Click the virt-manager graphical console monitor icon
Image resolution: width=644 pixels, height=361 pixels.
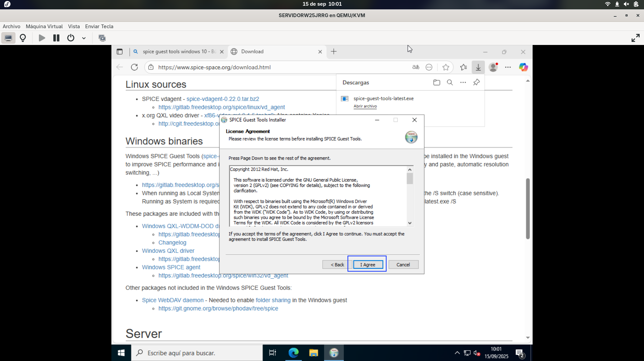pyautogui.click(x=8, y=38)
